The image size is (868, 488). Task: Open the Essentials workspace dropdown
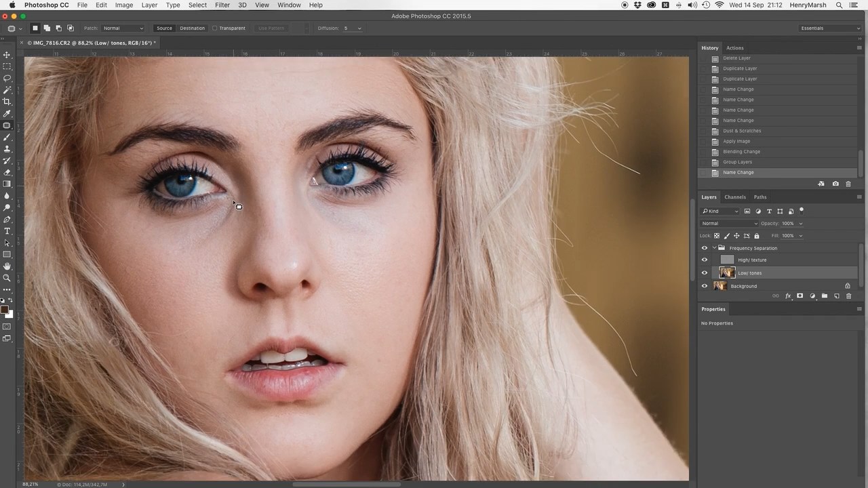[829, 28]
